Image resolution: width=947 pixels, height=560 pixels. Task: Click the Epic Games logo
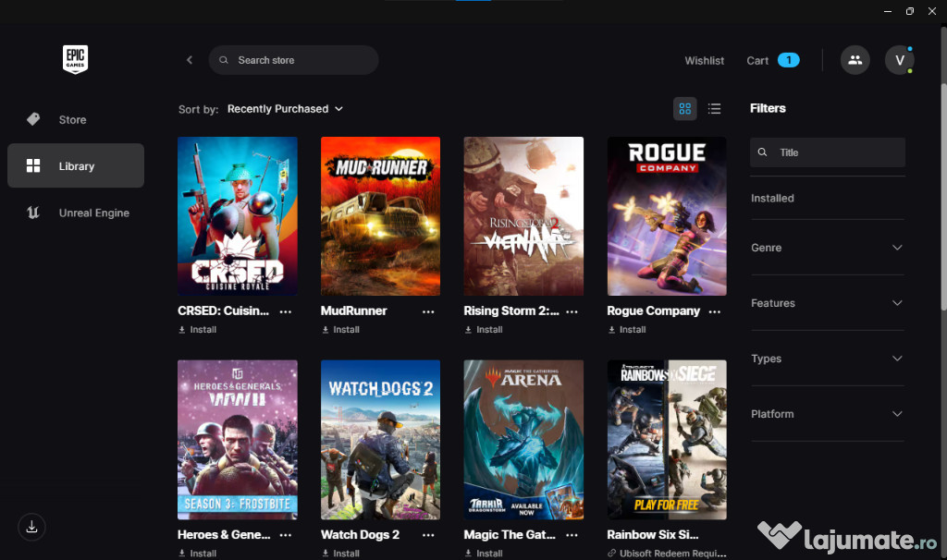tap(76, 59)
